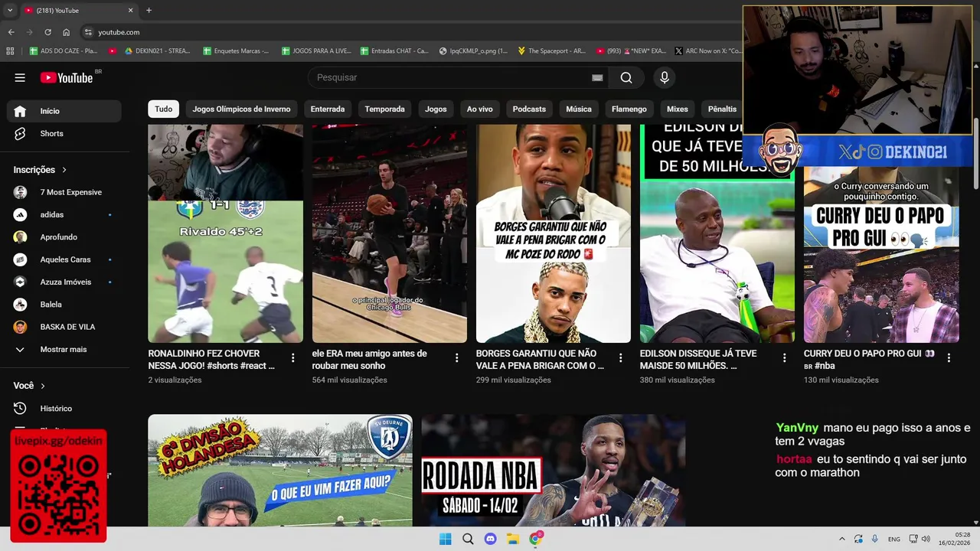
Task: Open the Borges MC Poze short thumbnail
Action: click(554, 233)
